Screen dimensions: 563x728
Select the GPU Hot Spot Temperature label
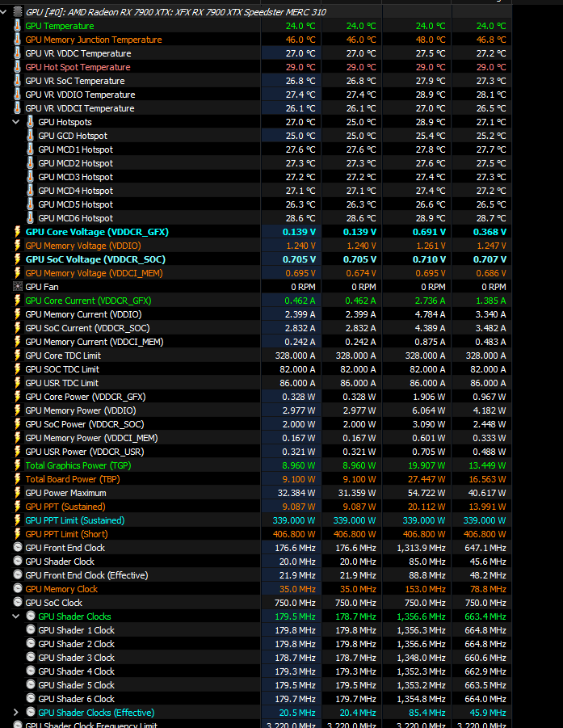click(78, 67)
